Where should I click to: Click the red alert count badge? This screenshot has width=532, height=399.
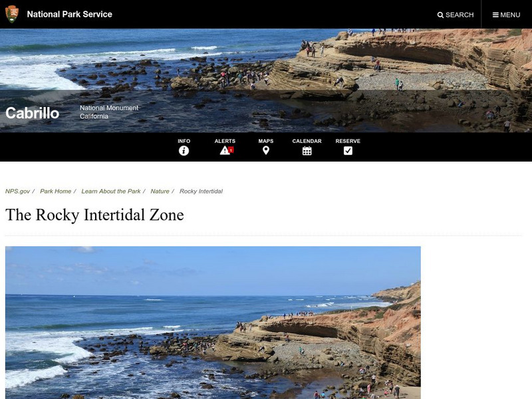coord(231,150)
